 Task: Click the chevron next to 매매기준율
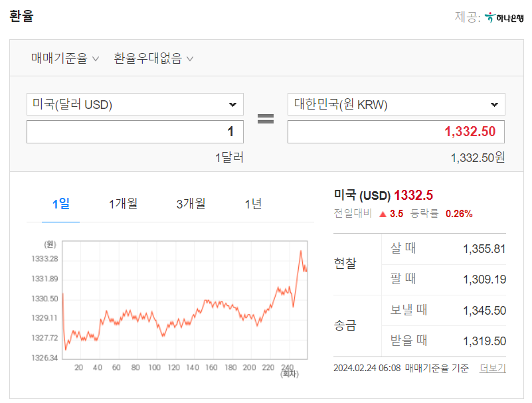96,58
